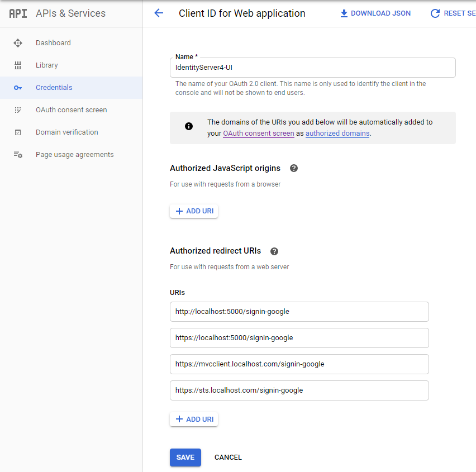Add URI under Authorized JavaScript origins
This screenshot has width=476, height=472.
(194, 211)
